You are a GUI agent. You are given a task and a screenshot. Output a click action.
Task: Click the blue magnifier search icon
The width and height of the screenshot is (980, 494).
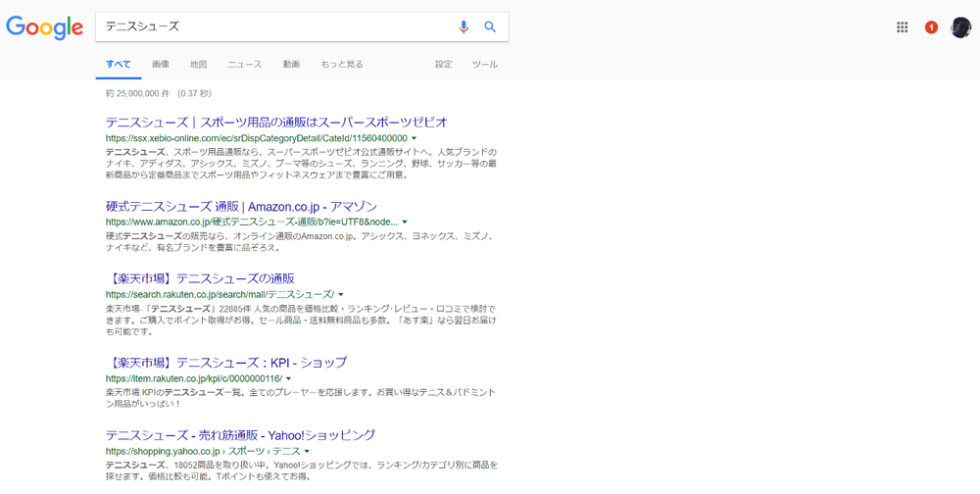[490, 27]
